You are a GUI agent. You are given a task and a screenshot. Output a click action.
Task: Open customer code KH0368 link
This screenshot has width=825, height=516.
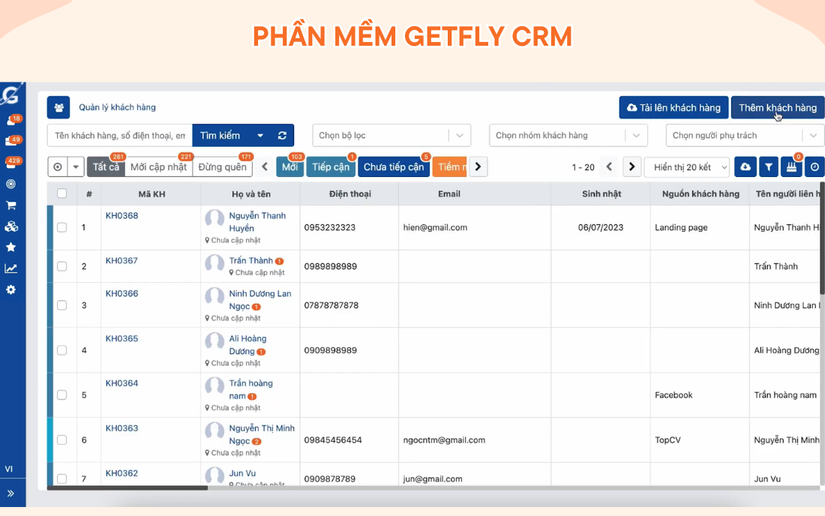coord(122,215)
